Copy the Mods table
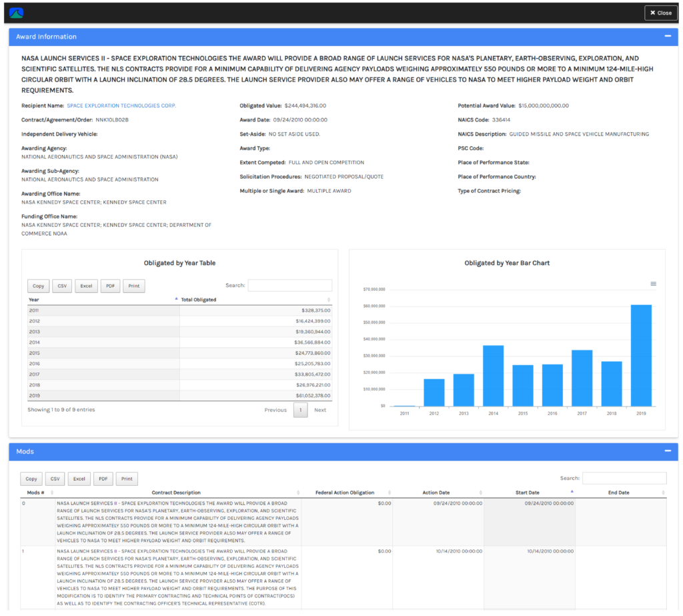 (x=31, y=479)
